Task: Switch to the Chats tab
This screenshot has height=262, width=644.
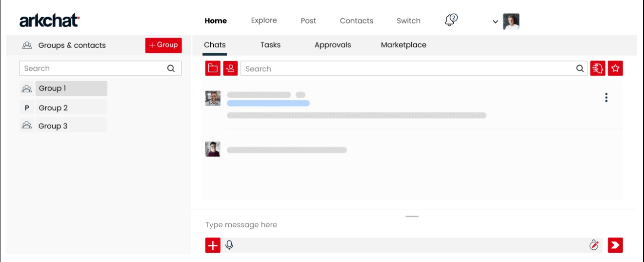Action: (215, 44)
